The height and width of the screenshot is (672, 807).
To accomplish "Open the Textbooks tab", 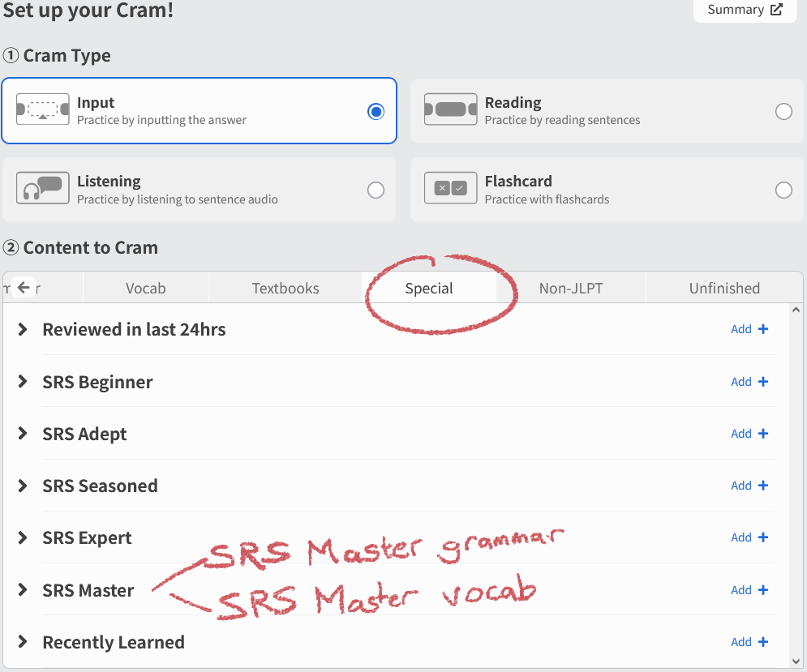I will click(285, 289).
